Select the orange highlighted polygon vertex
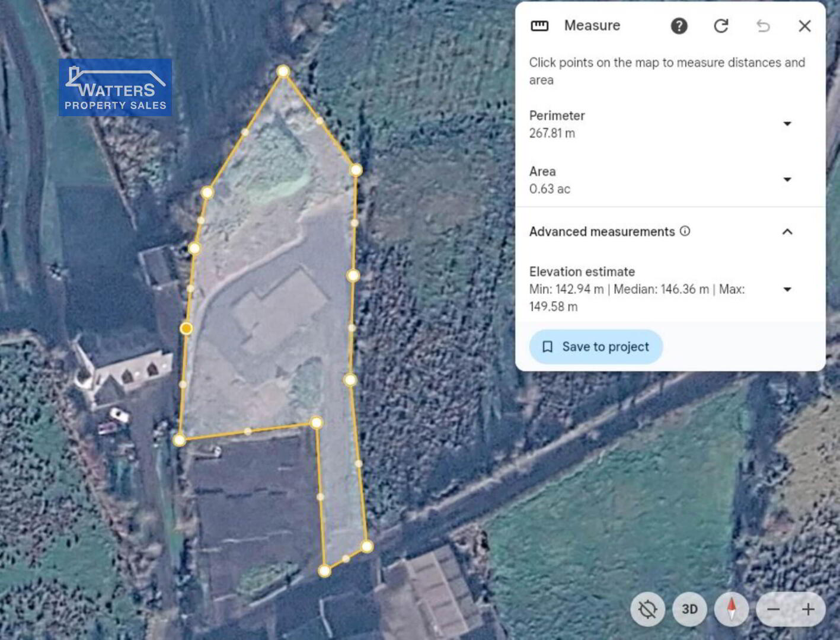Viewport: 840px width, 640px height. (x=186, y=328)
